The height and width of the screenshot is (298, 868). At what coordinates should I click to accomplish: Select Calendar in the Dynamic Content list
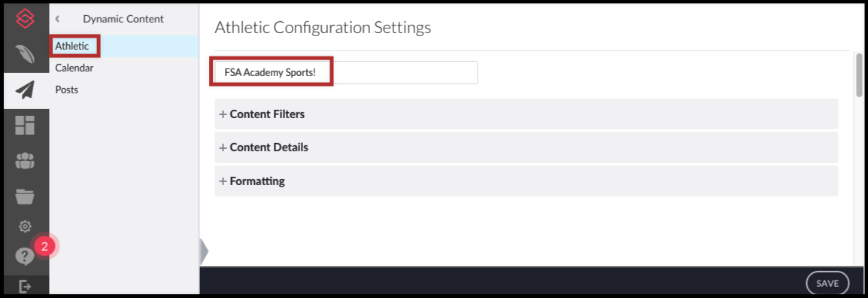(x=74, y=68)
